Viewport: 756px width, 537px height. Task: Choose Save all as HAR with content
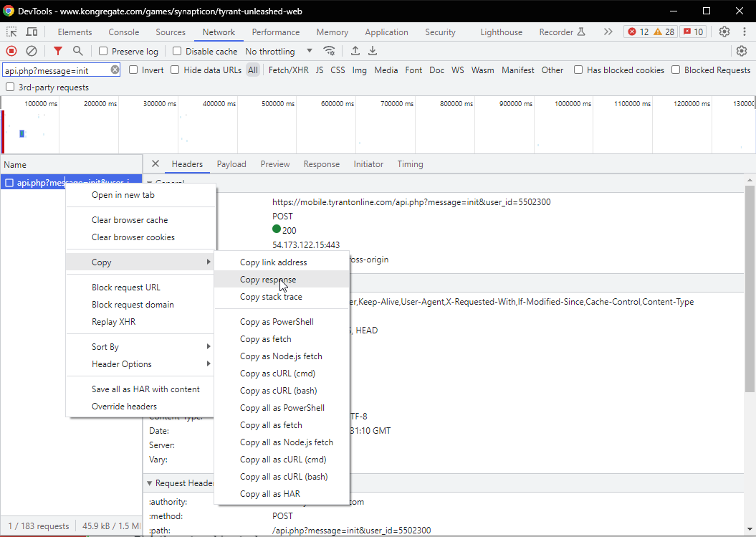(x=145, y=389)
